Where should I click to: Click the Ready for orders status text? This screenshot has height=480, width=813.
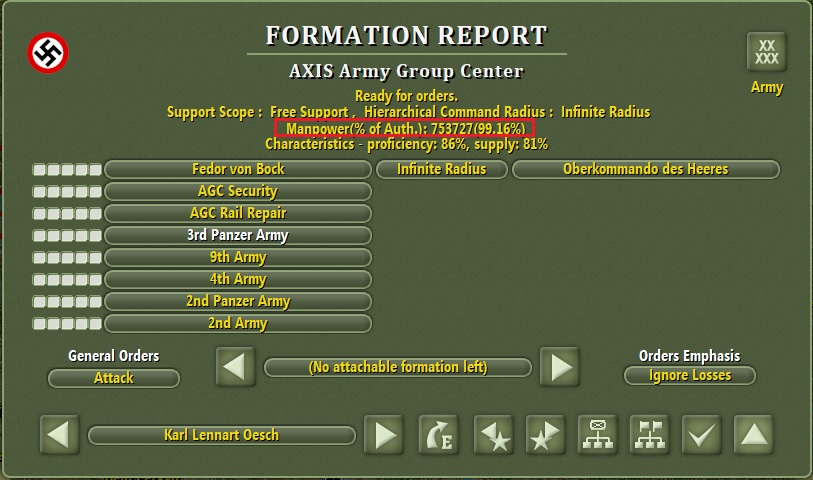(x=406, y=96)
